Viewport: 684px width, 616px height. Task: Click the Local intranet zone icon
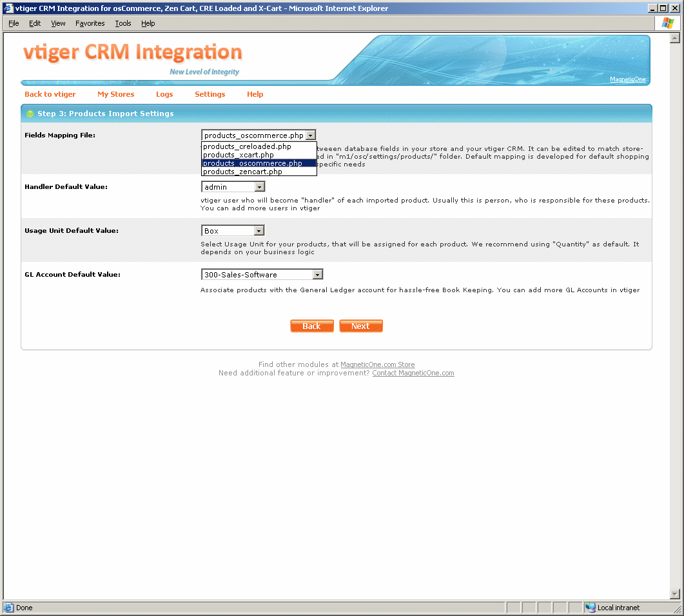tap(591, 607)
